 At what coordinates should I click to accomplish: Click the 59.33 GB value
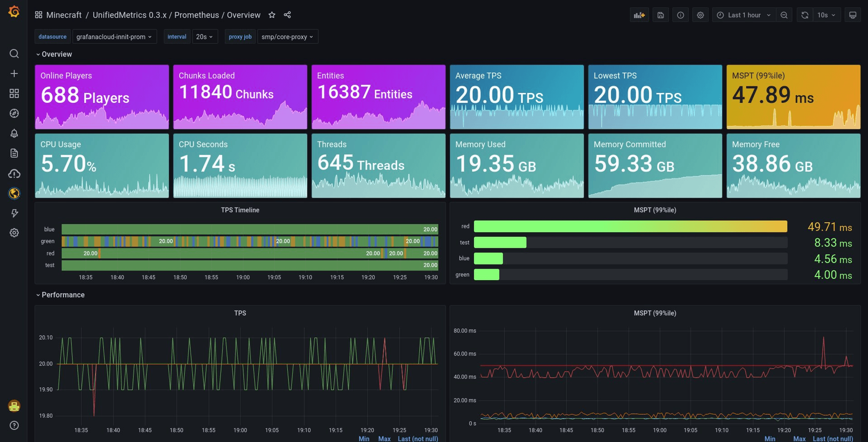click(634, 164)
